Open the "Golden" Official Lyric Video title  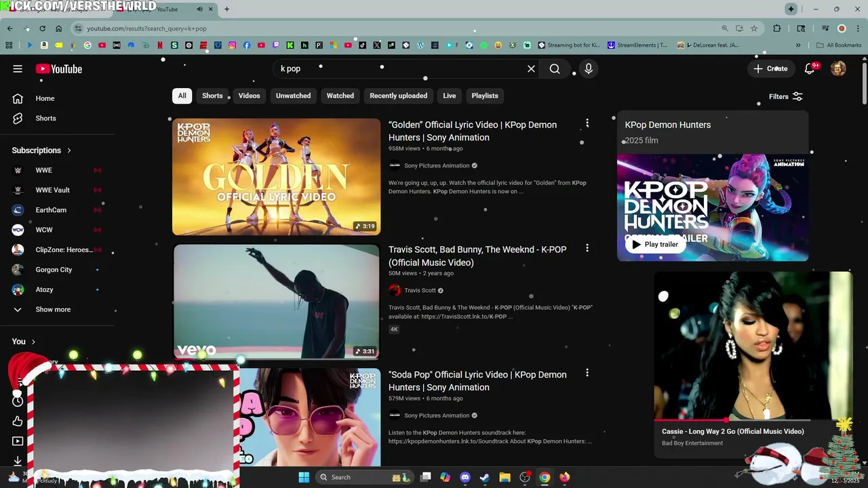473,131
